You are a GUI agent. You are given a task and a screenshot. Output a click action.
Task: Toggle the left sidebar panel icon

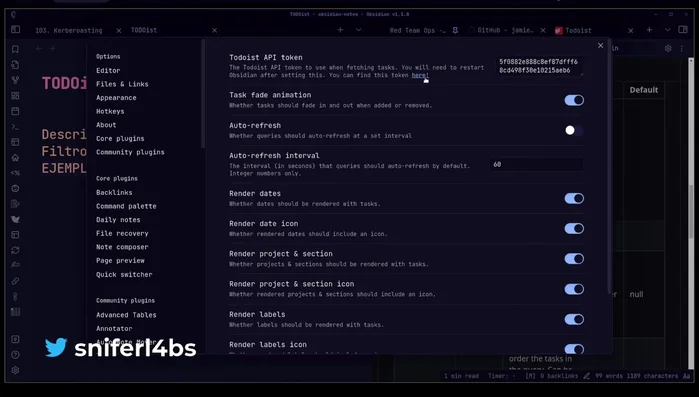click(x=16, y=29)
